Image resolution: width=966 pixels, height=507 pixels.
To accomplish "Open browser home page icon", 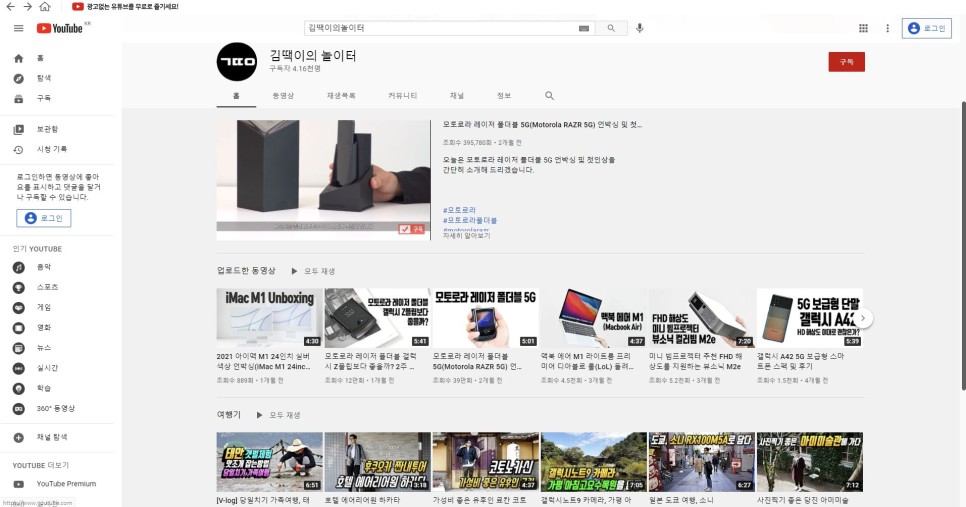I will (45, 7).
